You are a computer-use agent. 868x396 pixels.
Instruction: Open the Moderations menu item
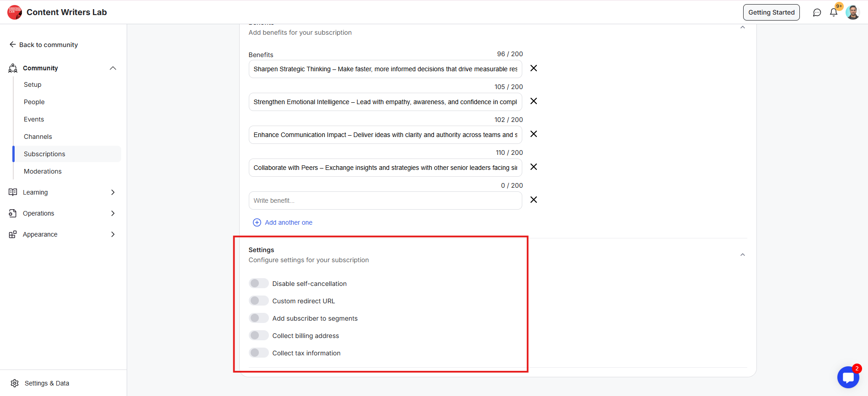[43, 171]
